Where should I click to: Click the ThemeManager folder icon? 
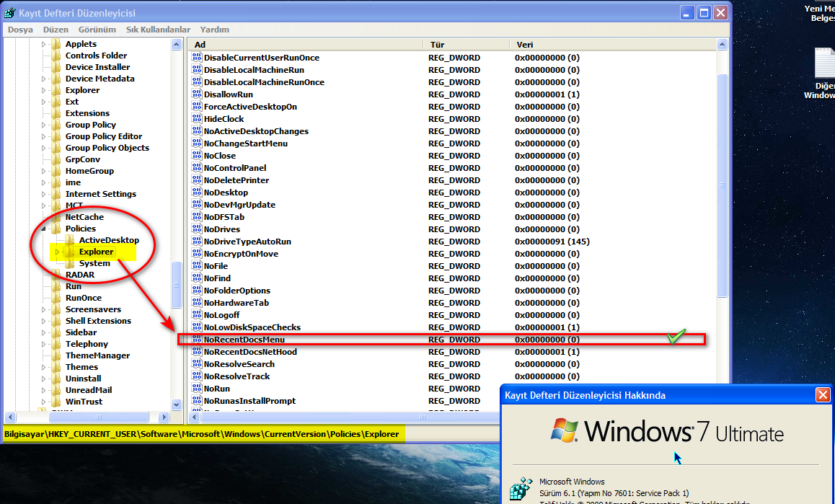[x=56, y=355]
